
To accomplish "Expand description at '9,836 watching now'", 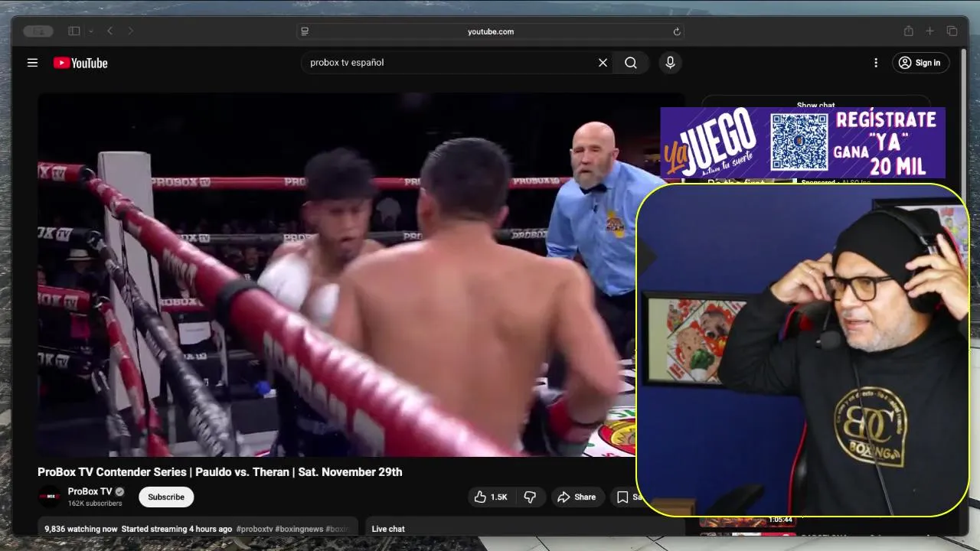I will coord(81,529).
